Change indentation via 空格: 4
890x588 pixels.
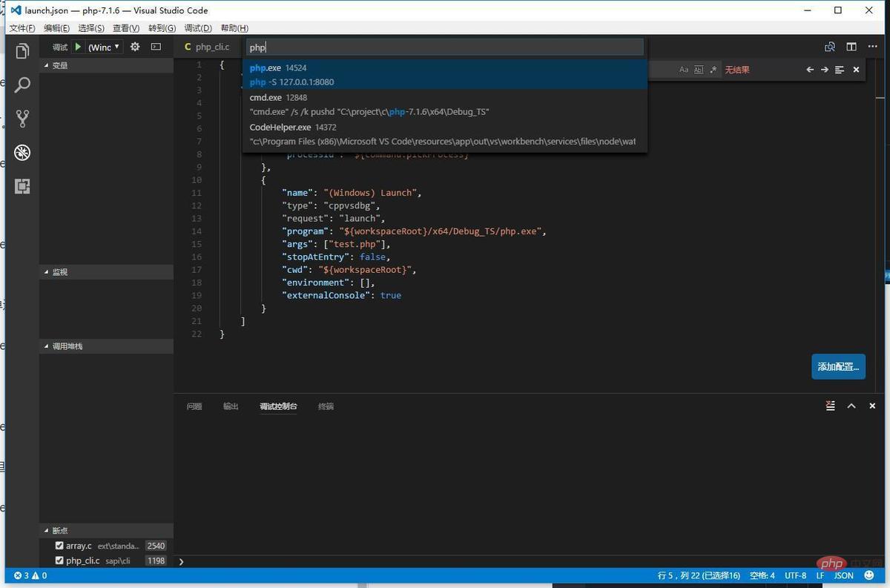(x=762, y=575)
